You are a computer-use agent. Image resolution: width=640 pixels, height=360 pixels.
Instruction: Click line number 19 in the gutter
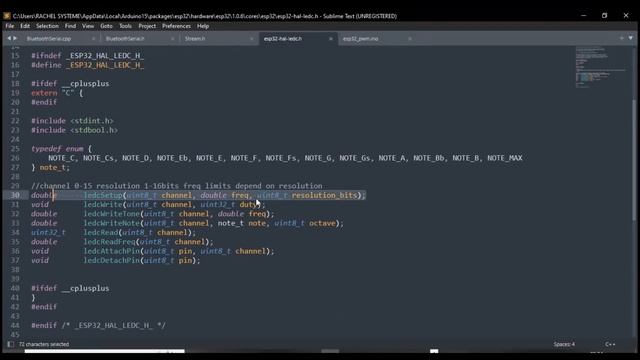(15, 93)
